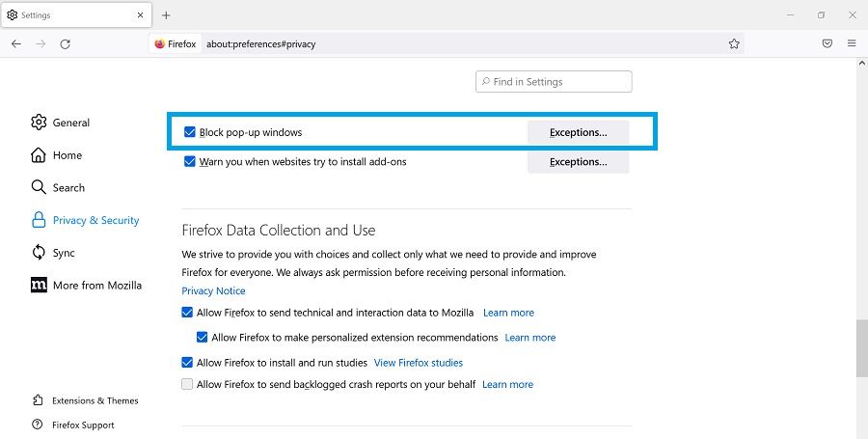Open Sync settings from the sidebar
The width and height of the screenshot is (868, 439).
63,253
